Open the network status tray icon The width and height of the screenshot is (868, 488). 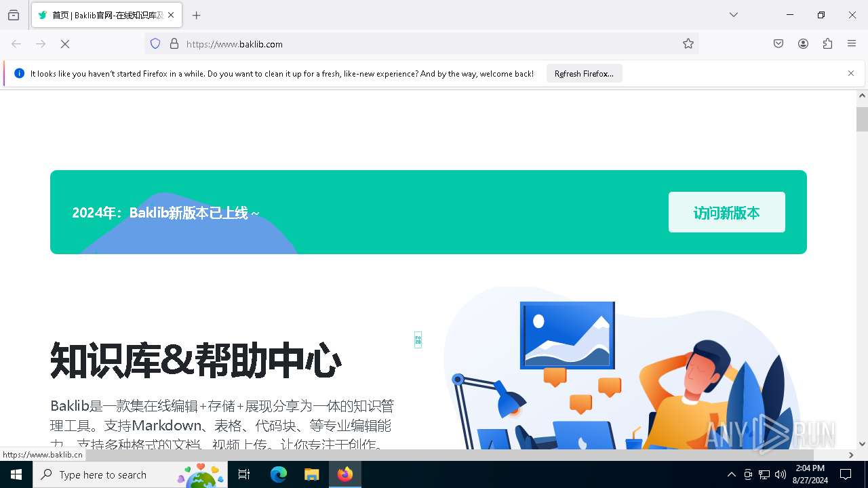click(x=764, y=474)
